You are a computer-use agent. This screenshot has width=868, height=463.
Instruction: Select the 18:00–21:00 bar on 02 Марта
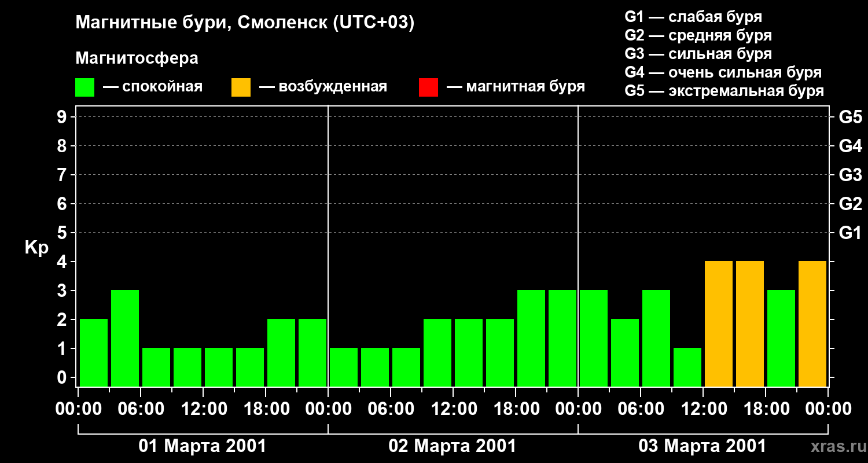click(x=531, y=338)
